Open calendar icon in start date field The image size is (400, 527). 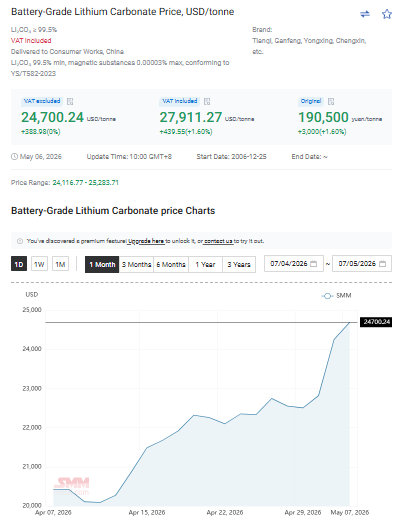[313, 264]
